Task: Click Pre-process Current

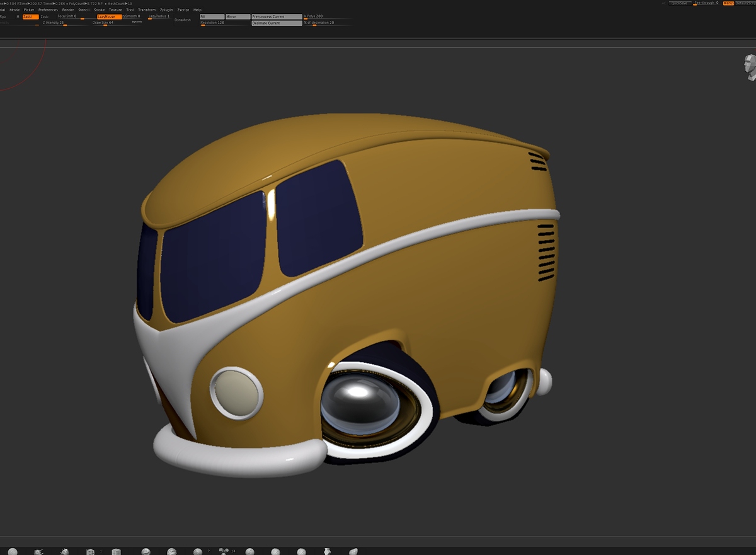Action: click(277, 16)
